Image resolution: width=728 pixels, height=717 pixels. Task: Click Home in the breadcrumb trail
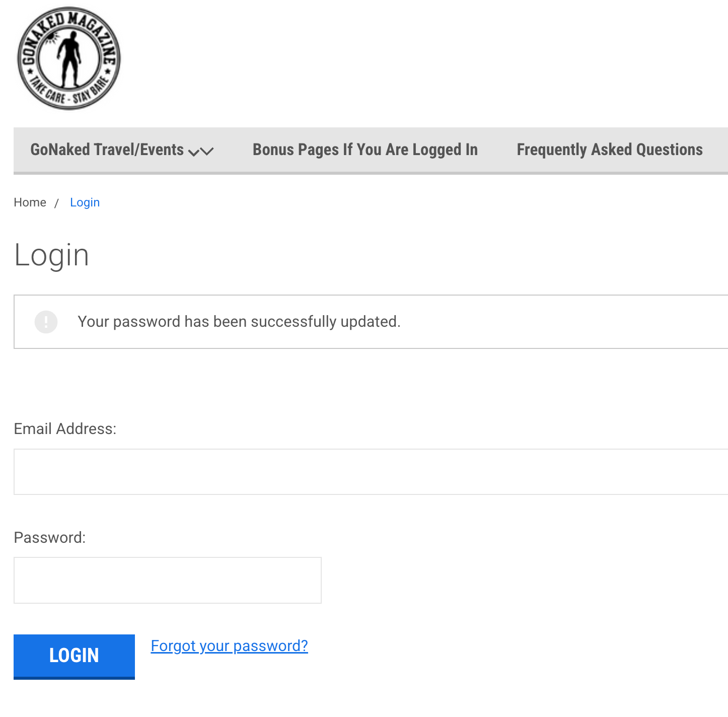point(30,202)
